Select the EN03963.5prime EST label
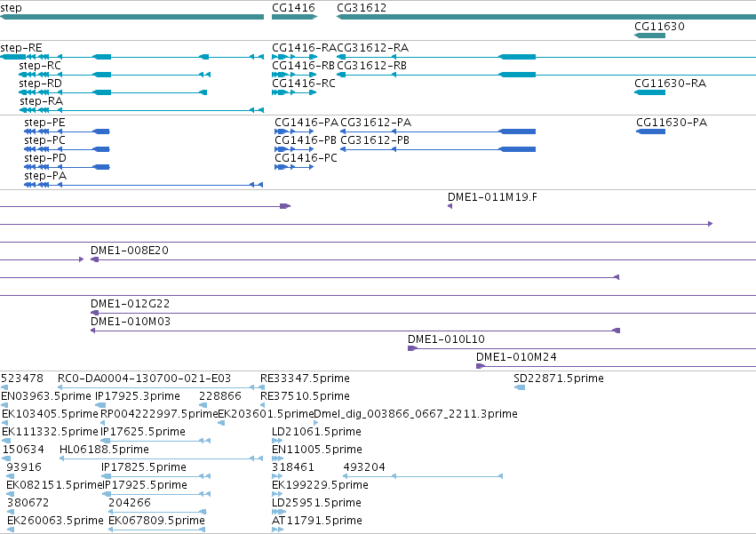Image resolution: width=756 pixels, height=534 pixels. (x=46, y=396)
